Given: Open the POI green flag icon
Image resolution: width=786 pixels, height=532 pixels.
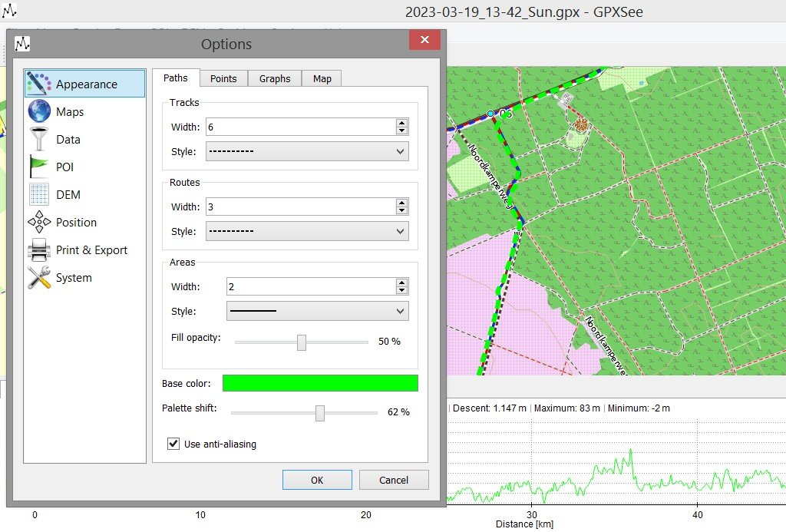Looking at the screenshot, I should [x=39, y=167].
